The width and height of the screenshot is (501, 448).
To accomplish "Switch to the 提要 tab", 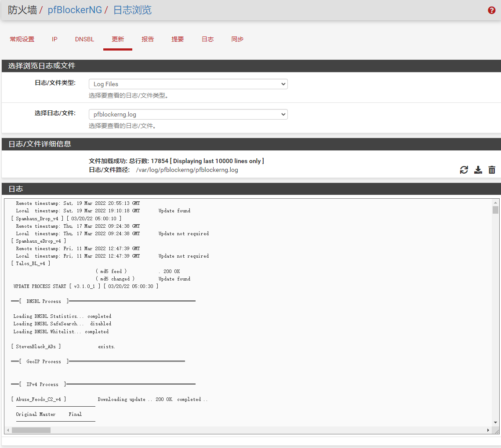I will pyautogui.click(x=178, y=39).
